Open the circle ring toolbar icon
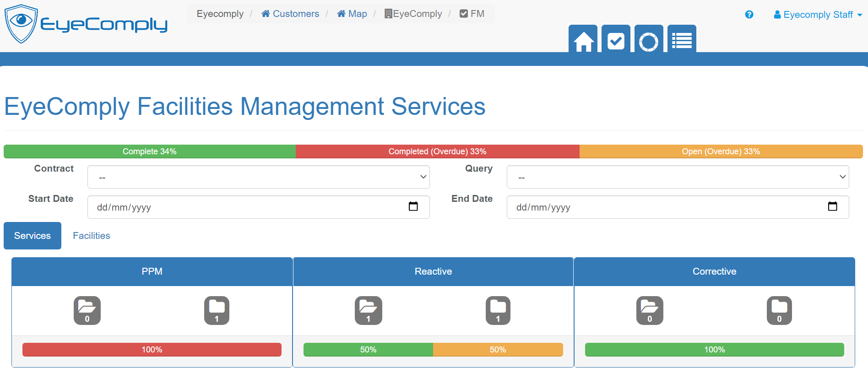Viewport: 868px width, 384px height. (x=649, y=39)
